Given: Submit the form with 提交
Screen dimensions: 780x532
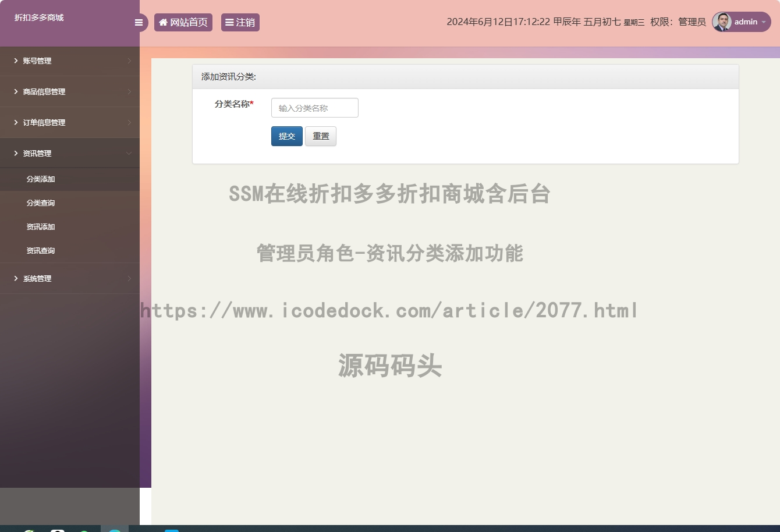Looking at the screenshot, I should pyautogui.click(x=286, y=136).
